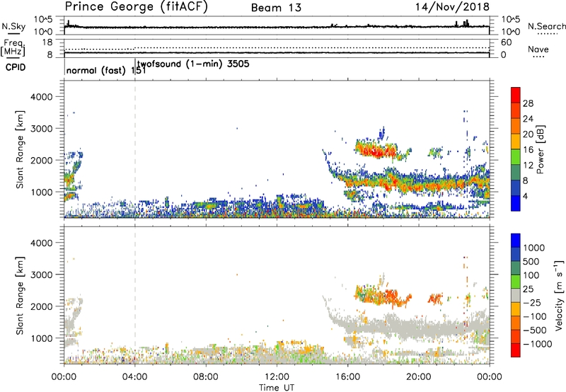Click the 'Beam 13' label
This screenshot has width=566, height=392.
pyautogui.click(x=276, y=8)
